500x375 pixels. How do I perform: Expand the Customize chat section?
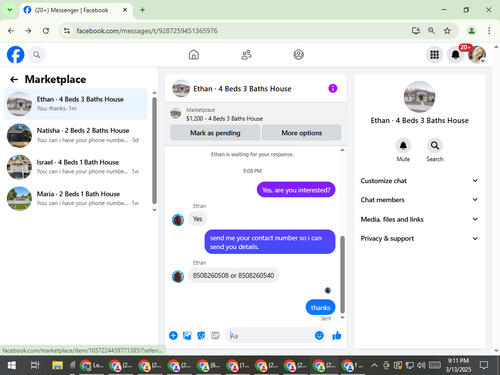(x=419, y=181)
